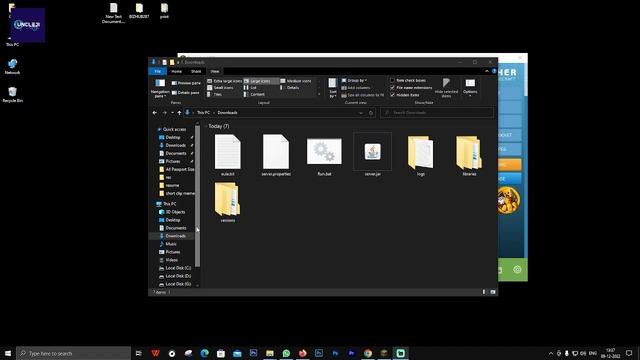Open the print folder on desktop
The height and width of the screenshot is (360, 640).
164,11
